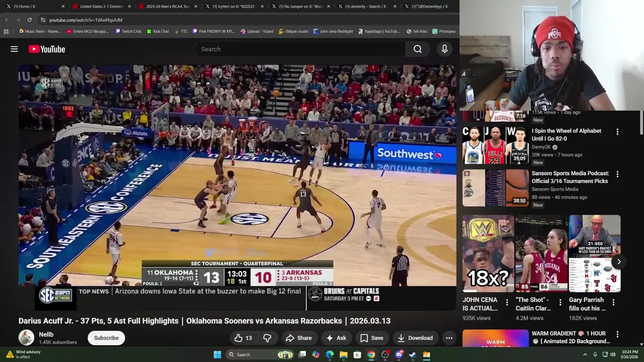Open the Music Nerd bookmark
Image resolution: width=644 pixels, height=362 pixels.
tap(39, 31)
